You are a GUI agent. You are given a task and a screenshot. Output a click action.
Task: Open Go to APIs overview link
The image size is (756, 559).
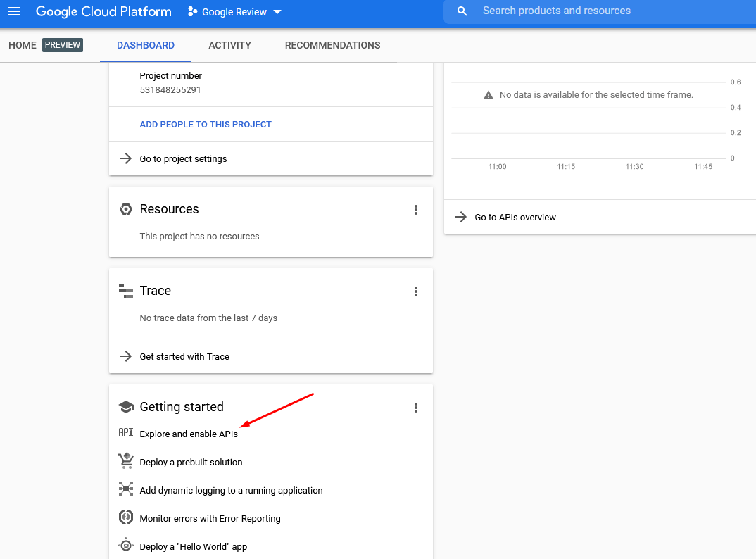(515, 217)
